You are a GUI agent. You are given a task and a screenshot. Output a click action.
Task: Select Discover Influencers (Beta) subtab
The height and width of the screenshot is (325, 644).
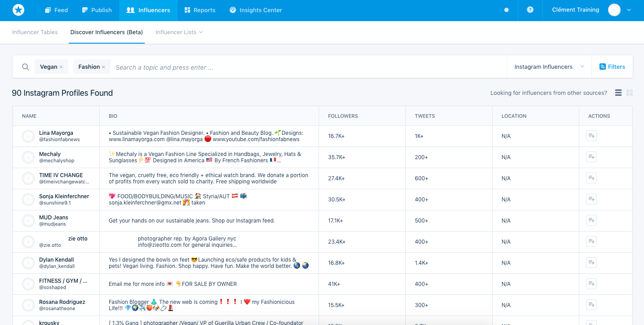(107, 32)
